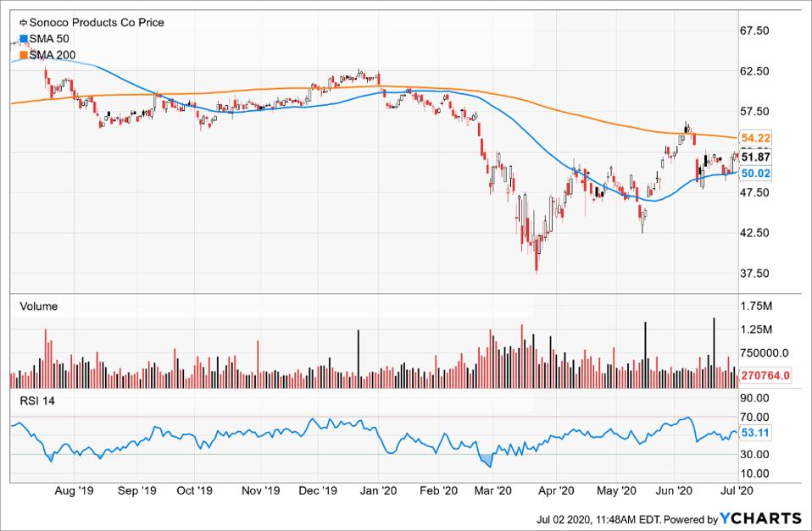Click the 750000.0 volume axis label

tap(765, 353)
